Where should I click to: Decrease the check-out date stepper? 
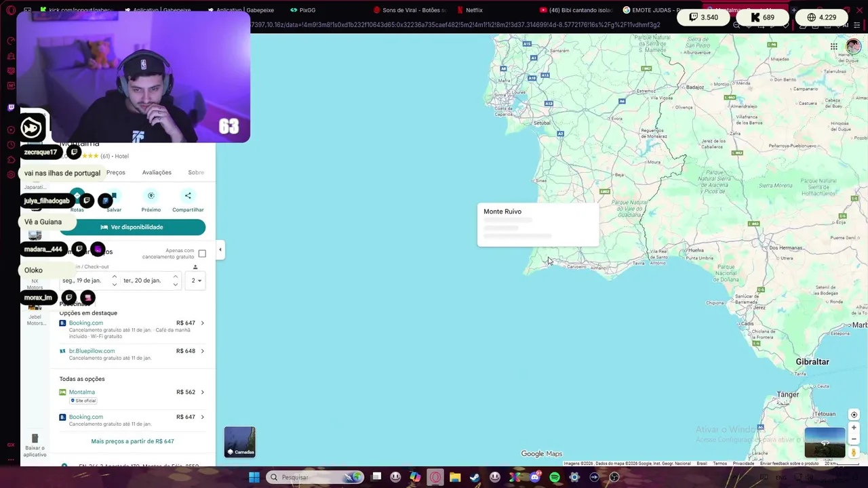click(x=176, y=285)
